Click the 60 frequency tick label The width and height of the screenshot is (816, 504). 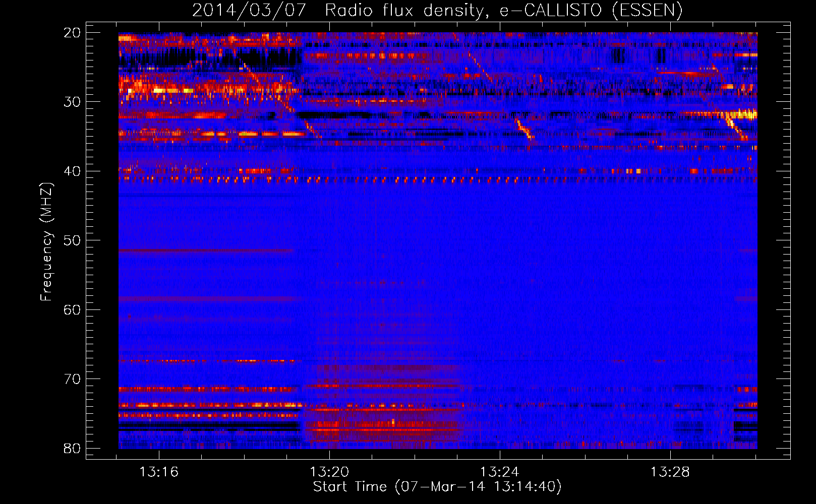[x=72, y=310]
